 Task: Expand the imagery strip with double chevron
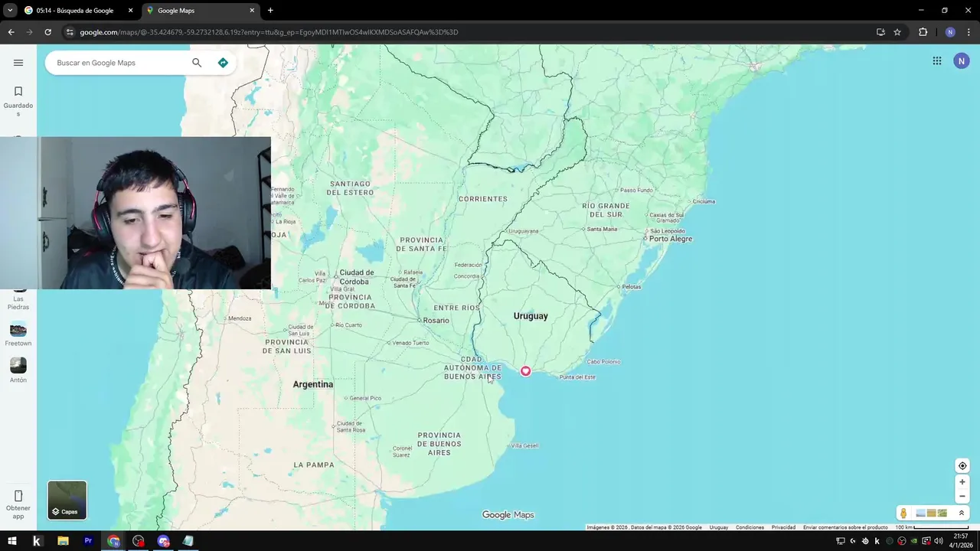click(962, 513)
